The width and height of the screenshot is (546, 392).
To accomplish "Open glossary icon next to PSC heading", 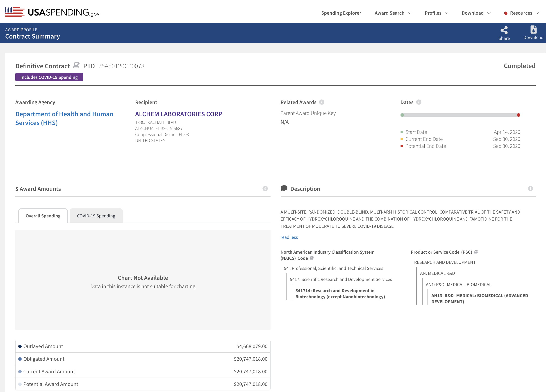I will coord(476,252).
